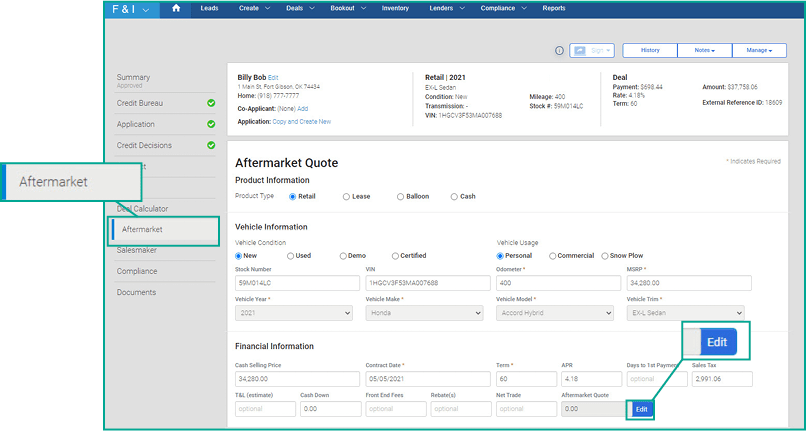Click the Cash Selling Price field
Image resolution: width=806 pixels, height=431 pixels.
pos(297,379)
